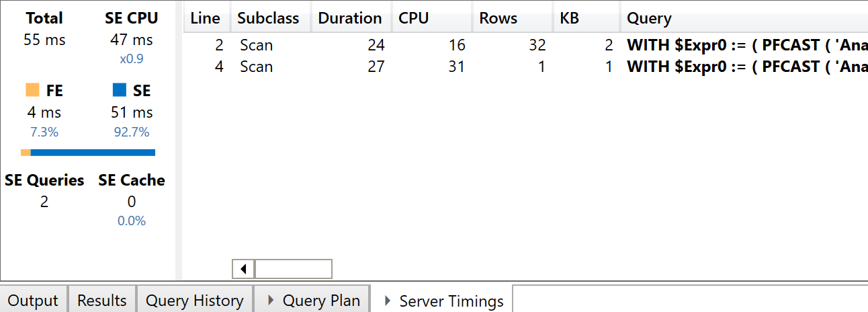Select the Query Plan tab

313,300
